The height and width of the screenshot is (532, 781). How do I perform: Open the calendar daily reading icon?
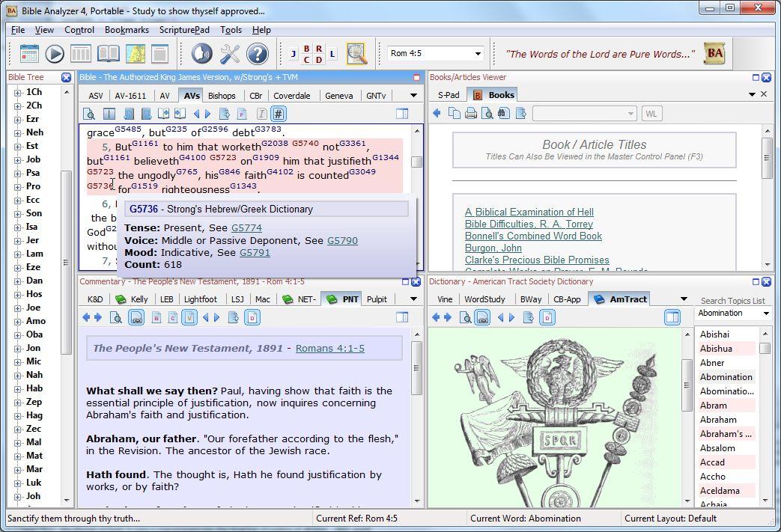click(x=29, y=54)
